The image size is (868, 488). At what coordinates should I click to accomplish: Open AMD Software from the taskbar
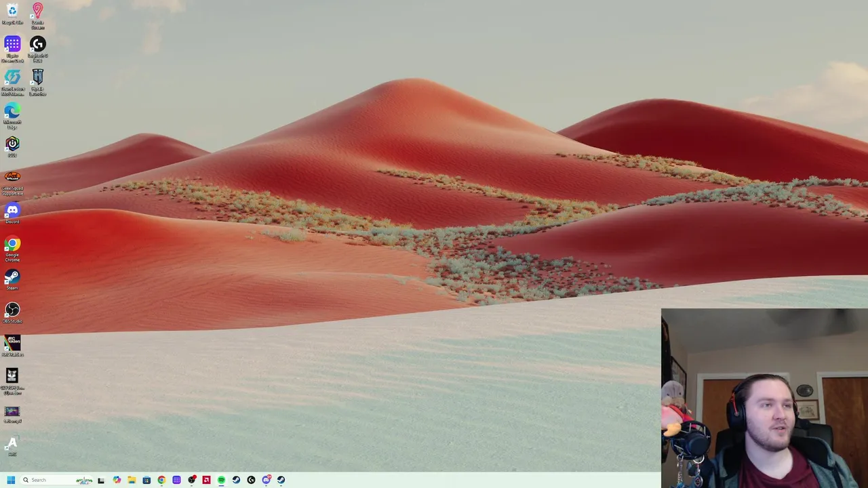pos(206,480)
